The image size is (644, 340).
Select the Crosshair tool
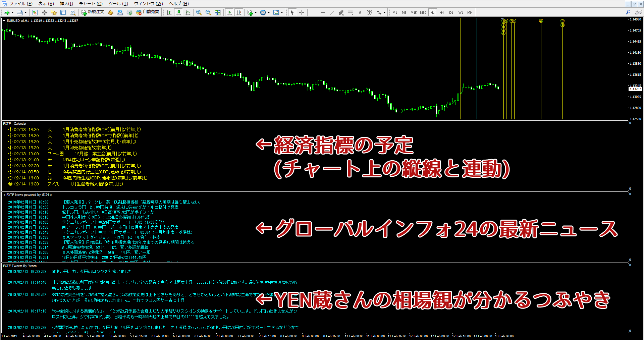[x=302, y=12]
